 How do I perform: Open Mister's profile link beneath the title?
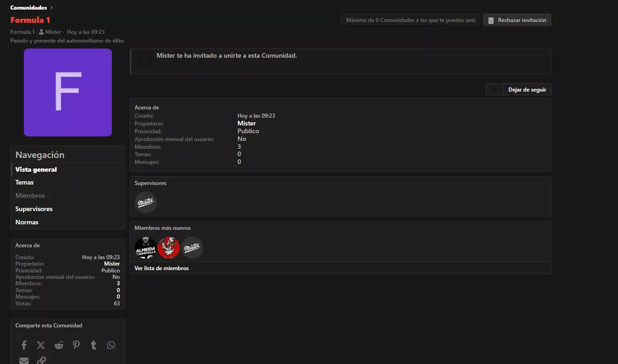(53, 32)
